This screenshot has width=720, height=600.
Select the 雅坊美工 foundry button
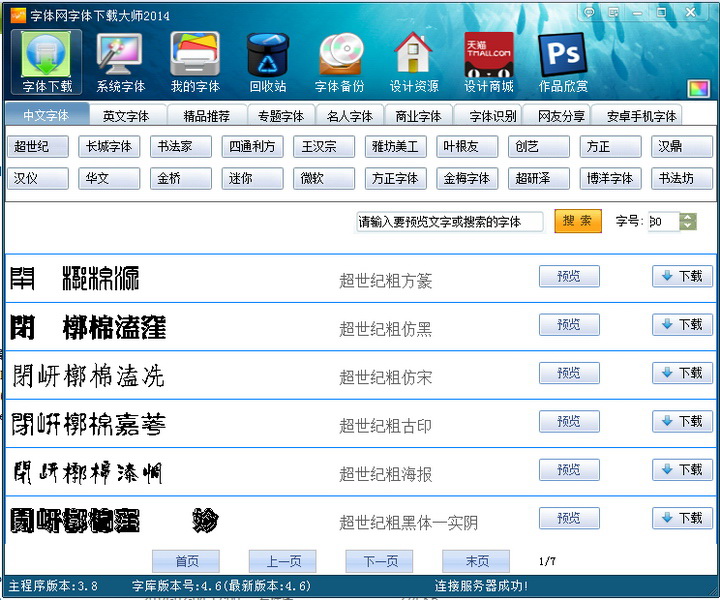click(x=396, y=146)
